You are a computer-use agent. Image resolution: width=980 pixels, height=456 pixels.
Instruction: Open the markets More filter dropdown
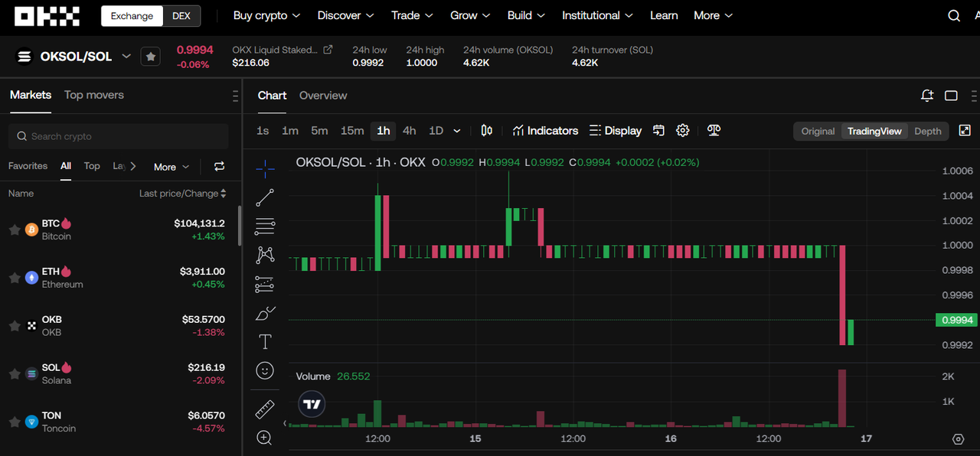click(171, 167)
